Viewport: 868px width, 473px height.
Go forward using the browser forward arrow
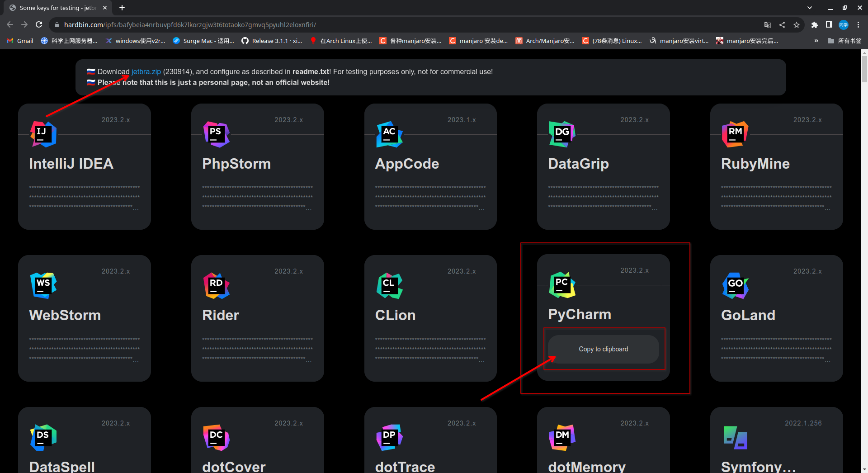point(24,25)
